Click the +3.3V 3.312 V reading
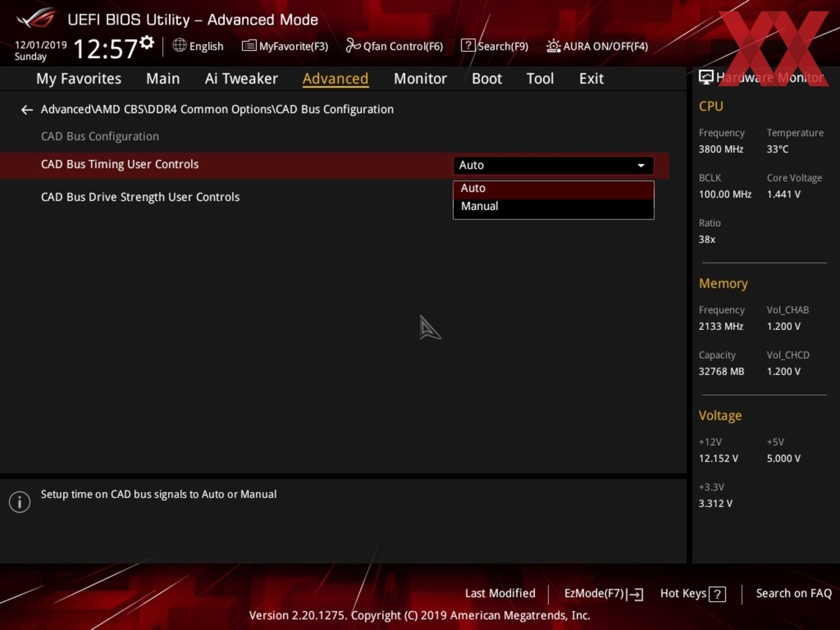Screen dimensions: 840x630 coord(715,504)
